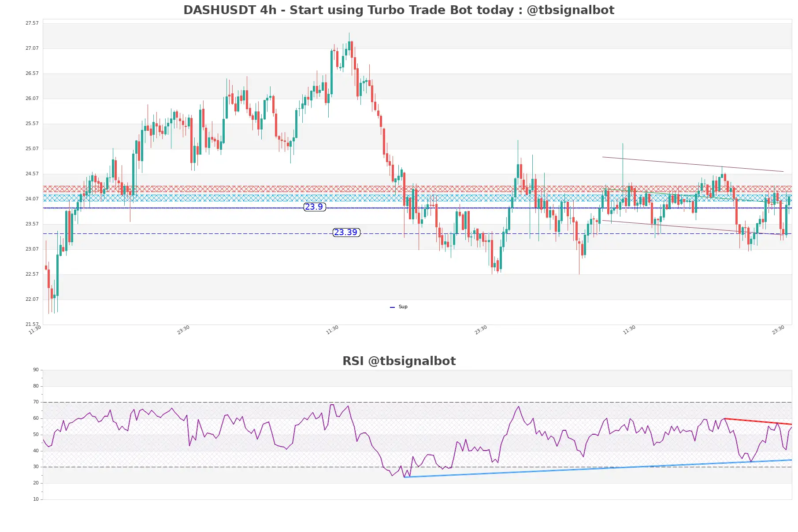Click the 23.39 support price label
This screenshot has width=798, height=532.
(x=346, y=232)
